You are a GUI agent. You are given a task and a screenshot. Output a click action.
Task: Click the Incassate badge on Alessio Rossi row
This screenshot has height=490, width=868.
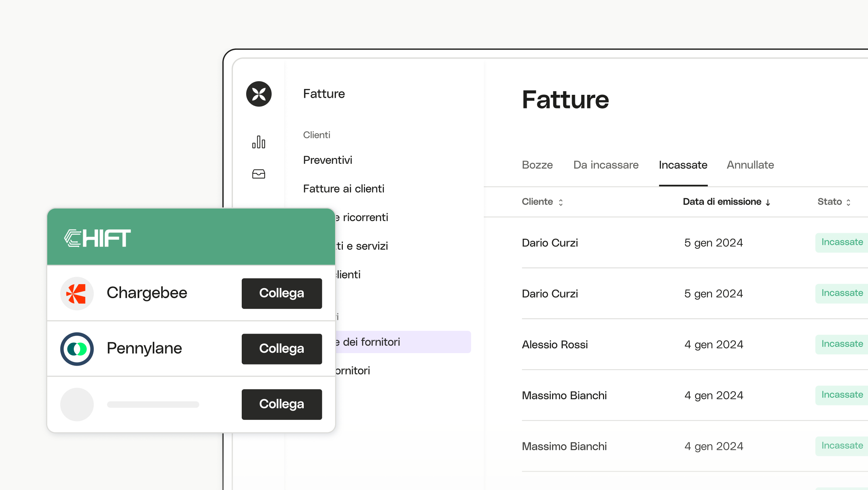[842, 344]
